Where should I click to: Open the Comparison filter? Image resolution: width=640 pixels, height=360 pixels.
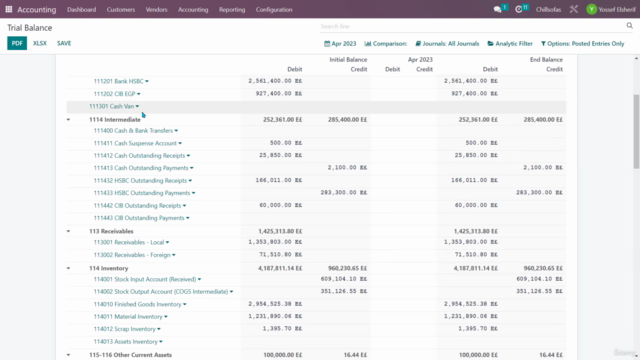click(386, 44)
